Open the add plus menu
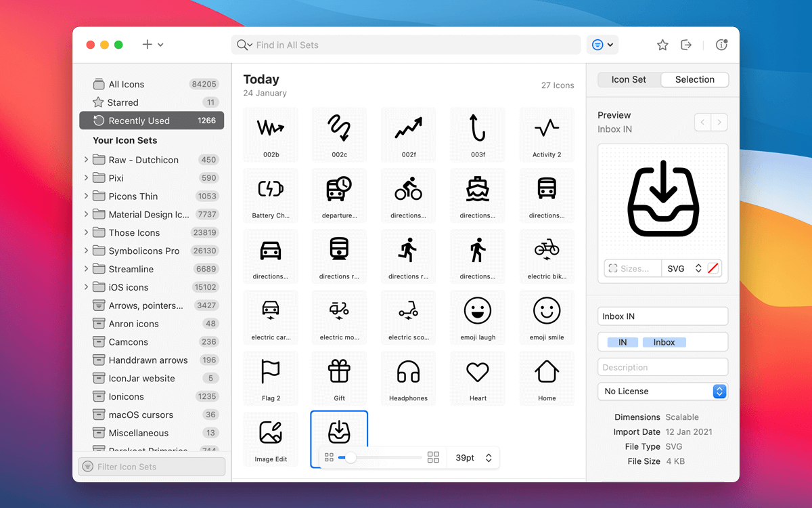 click(152, 45)
